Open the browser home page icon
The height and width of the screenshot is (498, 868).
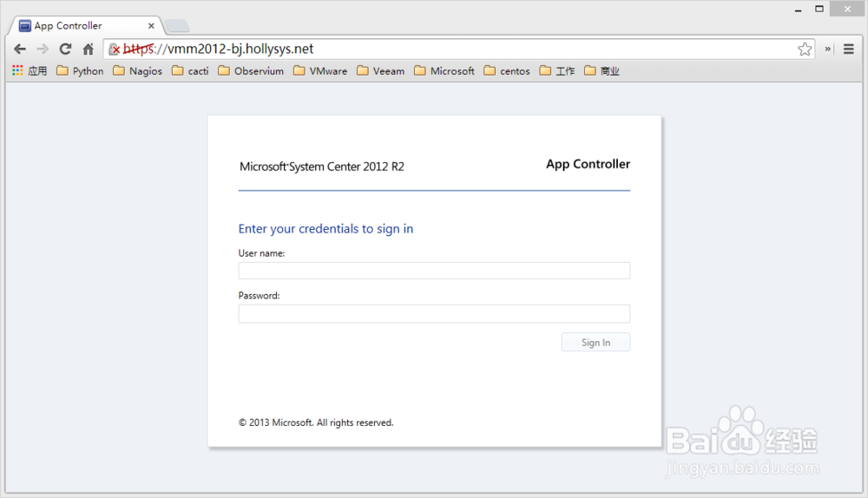point(88,49)
